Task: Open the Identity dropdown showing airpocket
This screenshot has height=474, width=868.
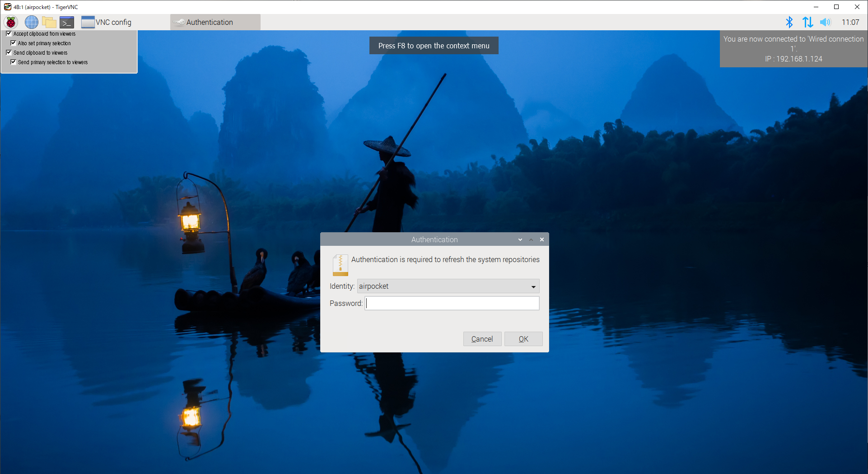Action: tap(448, 286)
